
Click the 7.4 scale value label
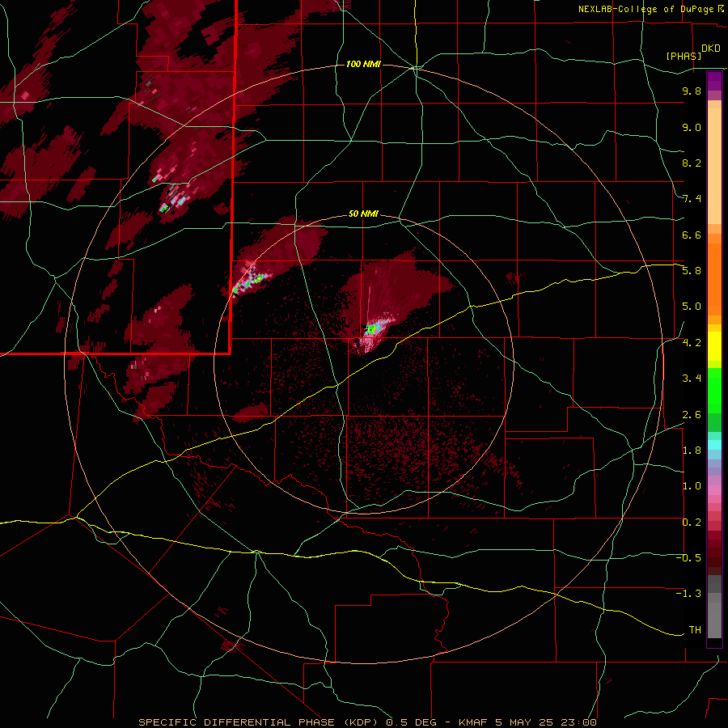692,199
